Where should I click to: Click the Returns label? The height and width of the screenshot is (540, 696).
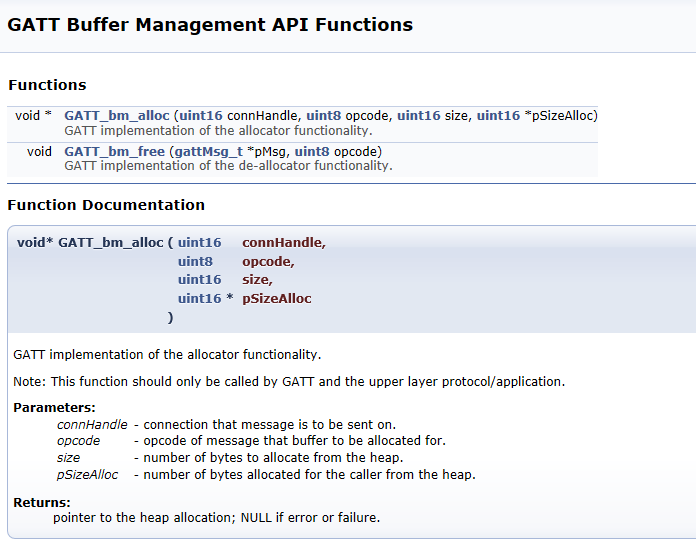[x=42, y=502]
